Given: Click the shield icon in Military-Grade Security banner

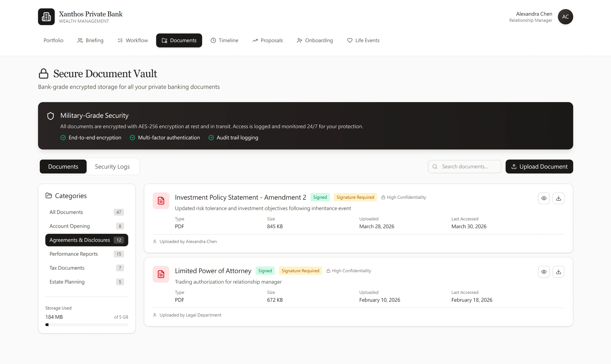Looking at the screenshot, I should [51, 116].
